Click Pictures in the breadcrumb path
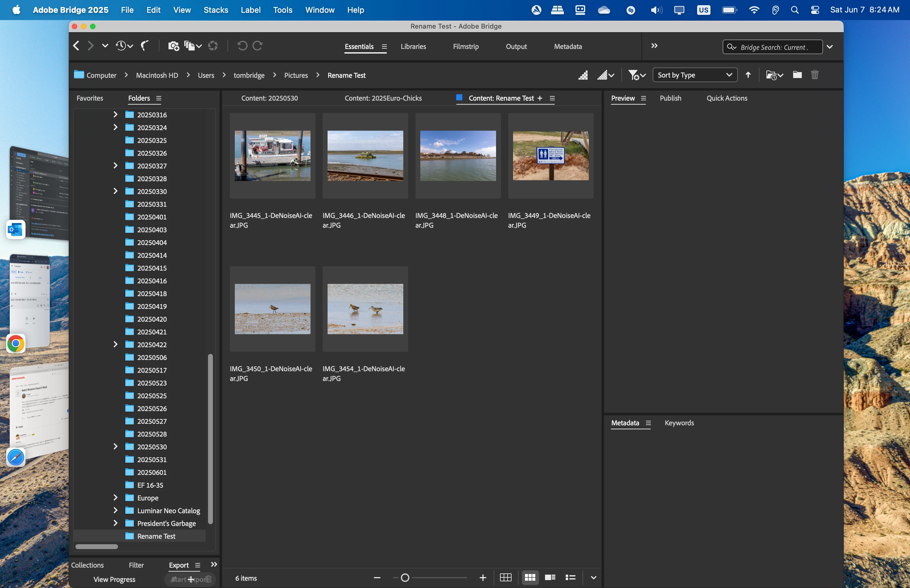Viewport: 910px width, 588px height. [x=296, y=75]
